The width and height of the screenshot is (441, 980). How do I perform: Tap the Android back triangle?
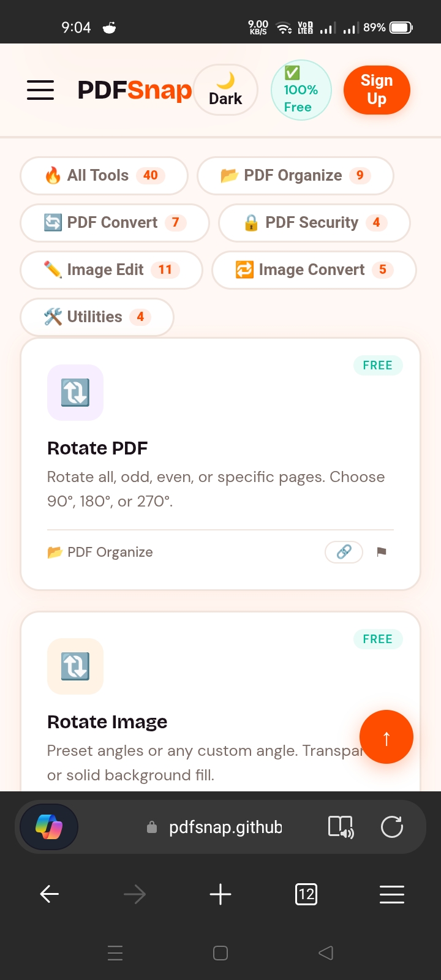326,953
